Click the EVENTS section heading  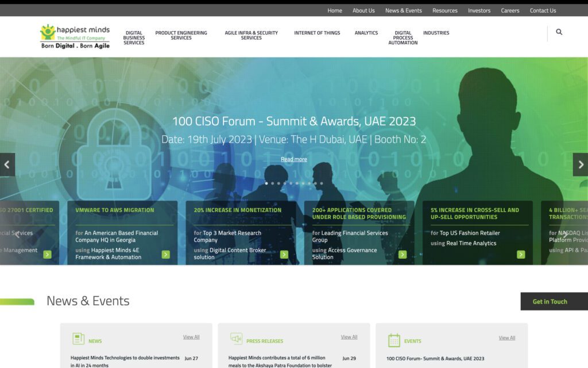[x=412, y=341]
